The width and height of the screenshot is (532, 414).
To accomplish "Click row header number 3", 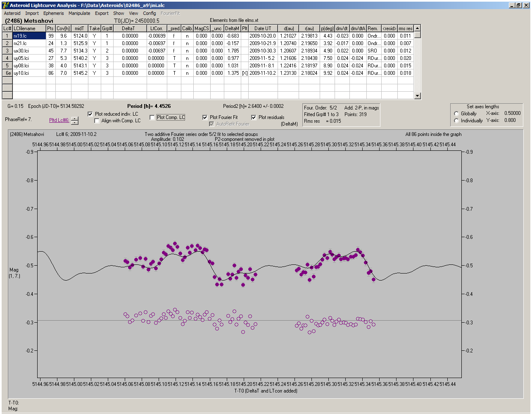I will point(7,51).
